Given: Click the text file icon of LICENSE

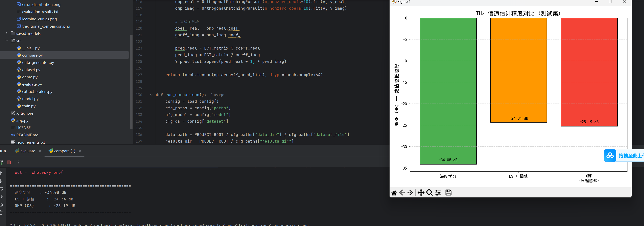Looking at the screenshot, I should [13, 128].
